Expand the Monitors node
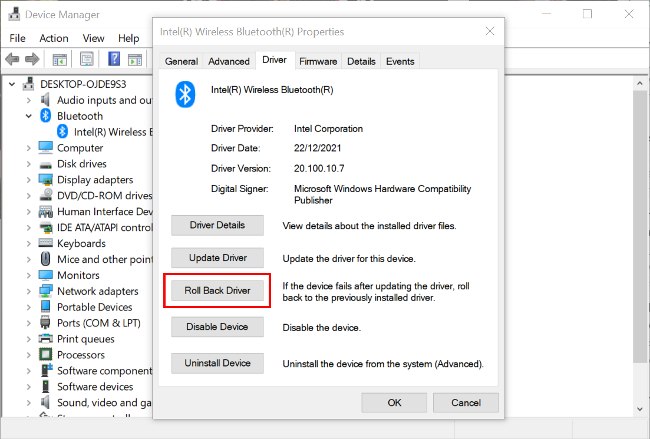Screen dimensions: 650x439 (x=29, y=275)
